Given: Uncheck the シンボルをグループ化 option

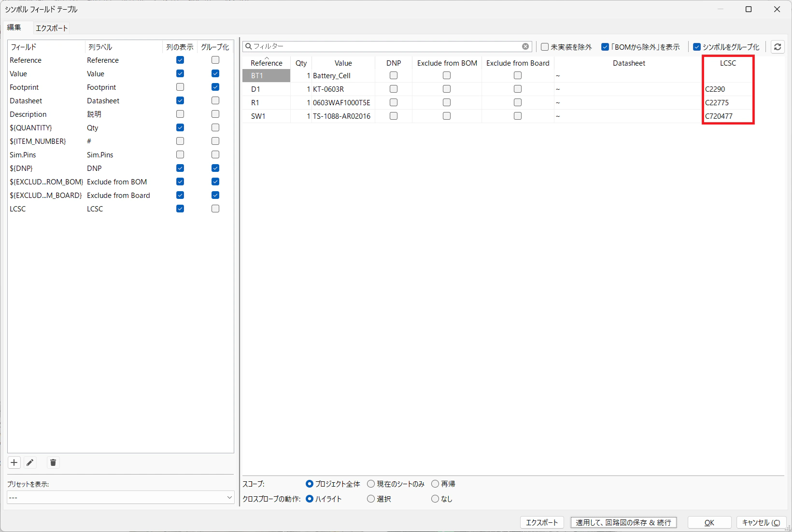Looking at the screenshot, I should tap(726, 47).
